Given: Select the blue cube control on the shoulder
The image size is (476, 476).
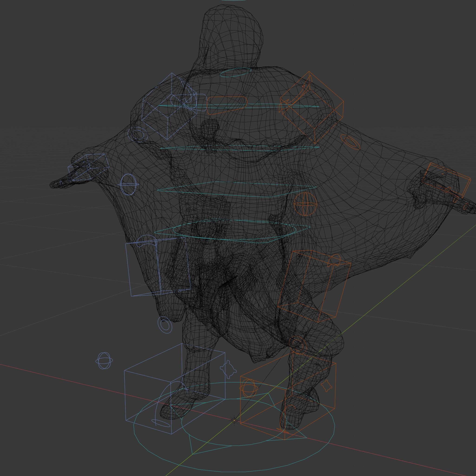Looking at the screenshot, I should [x=170, y=106].
